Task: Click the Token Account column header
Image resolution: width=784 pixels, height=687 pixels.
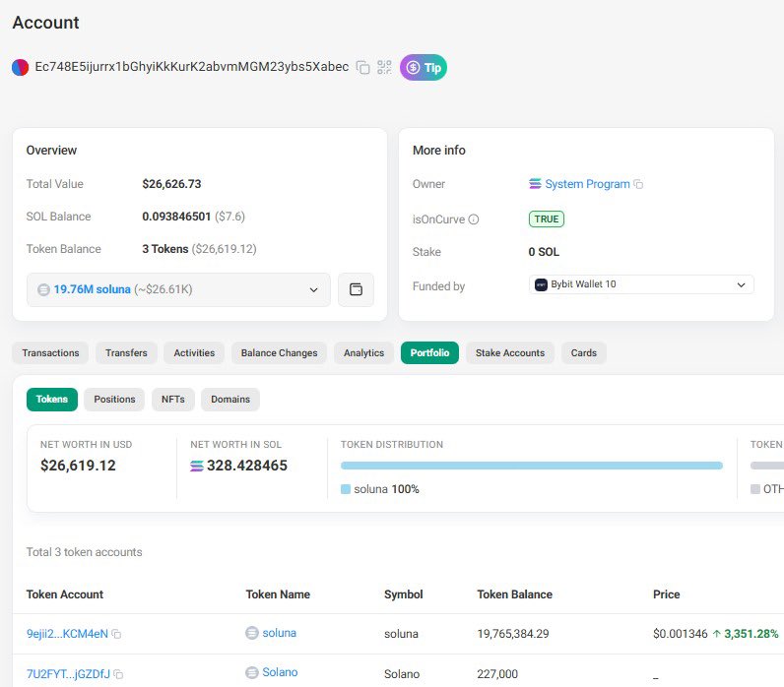Action: pos(64,594)
